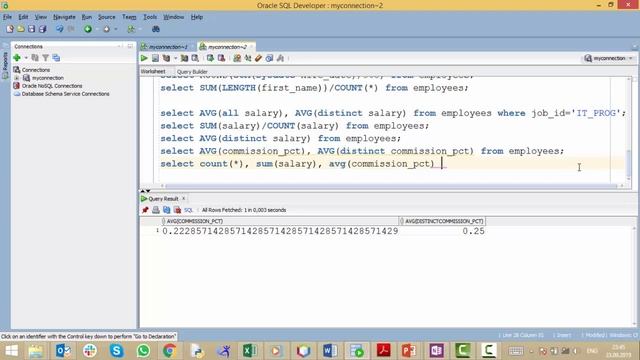Screen dimensions: 640x360
Task: Click the Open folder icon in main toolbar
Action: click(20, 29)
